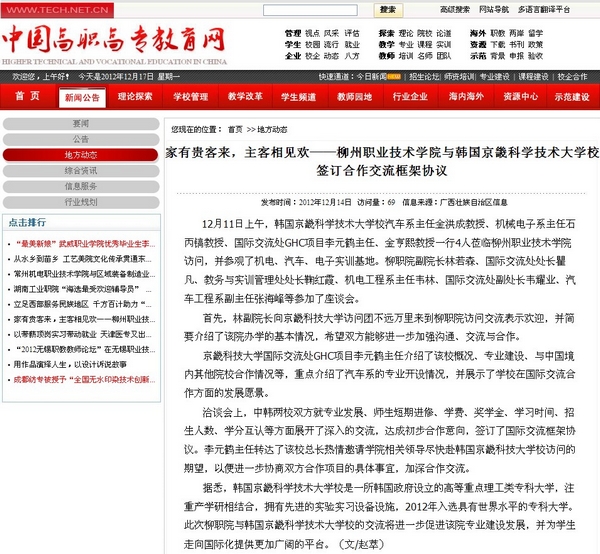Open the 教师园地 navigation menu item

pyautogui.click(x=353, y=97)
